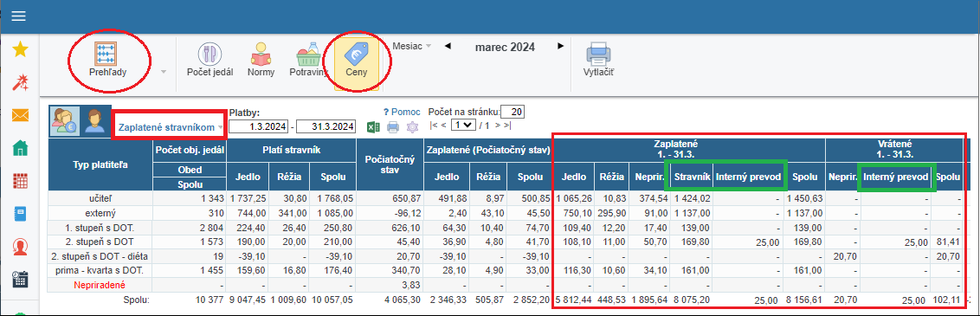
Task: Open the Potraviny basket icon
Action: (x=308, y=61)
